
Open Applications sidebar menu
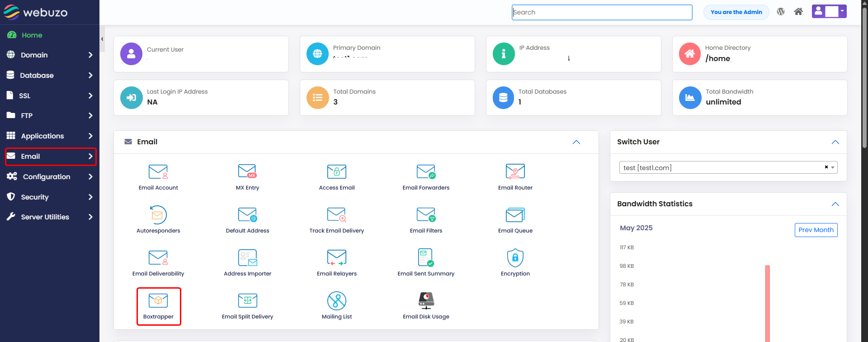click(x=50, y=136)
